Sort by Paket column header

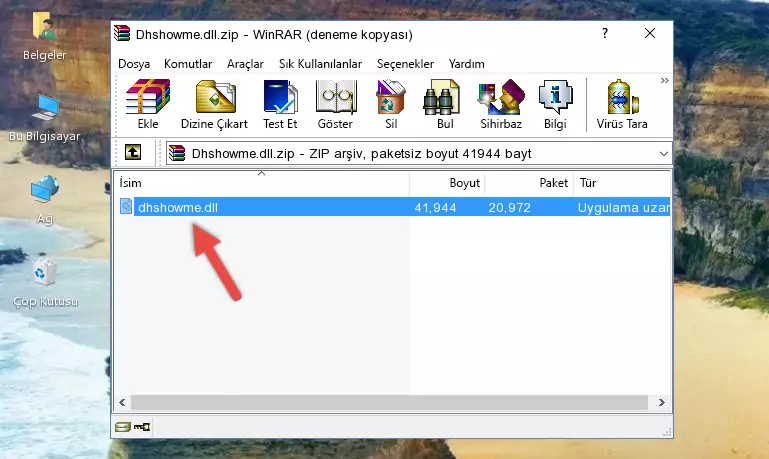[x=529, y=183]
